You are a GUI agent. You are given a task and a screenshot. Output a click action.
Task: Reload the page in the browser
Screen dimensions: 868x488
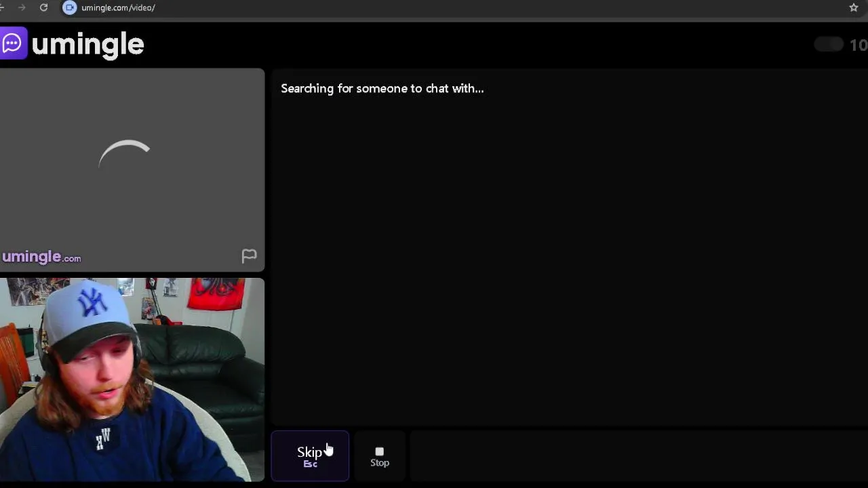tap(43, 7)
